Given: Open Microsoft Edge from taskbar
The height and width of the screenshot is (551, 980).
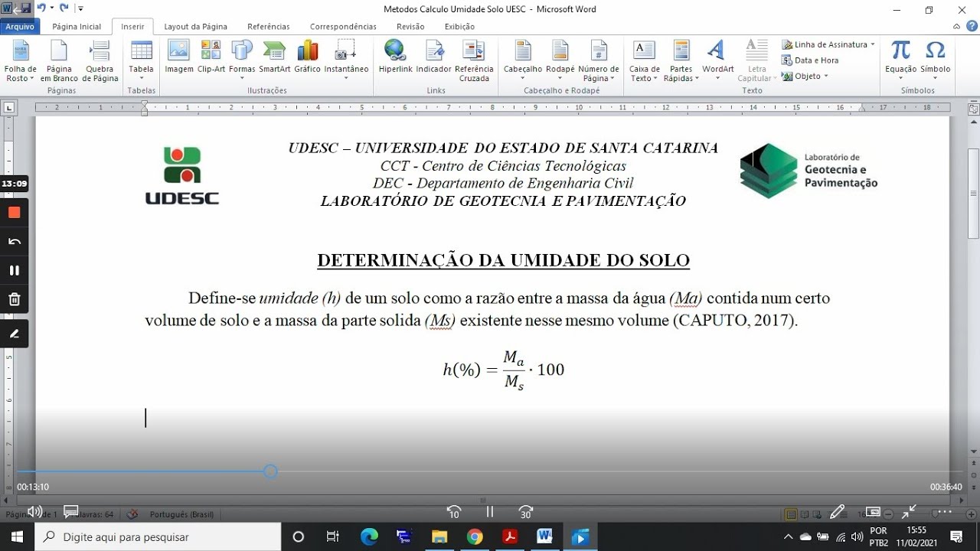Looking at the screenshot, I should pos(368,536).
